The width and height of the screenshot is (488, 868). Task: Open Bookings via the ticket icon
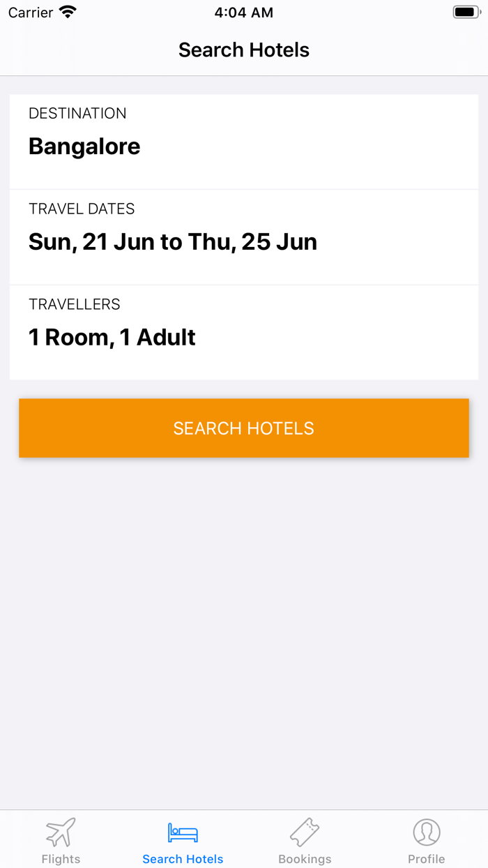point(305,830)
